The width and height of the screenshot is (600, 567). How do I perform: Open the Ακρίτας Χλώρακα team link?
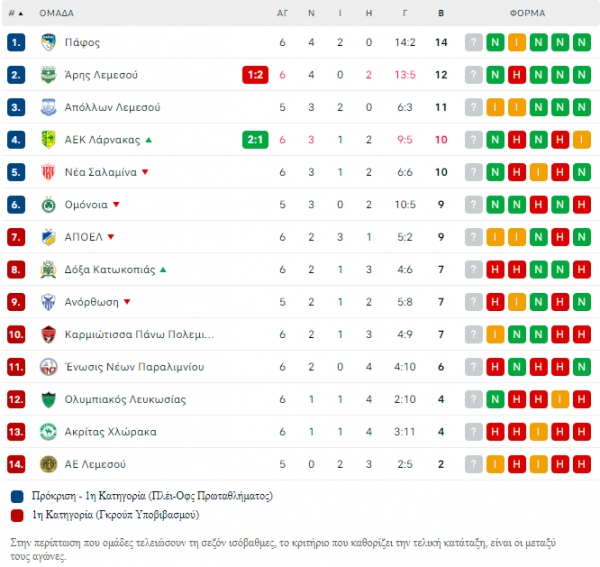click(111, 432)
